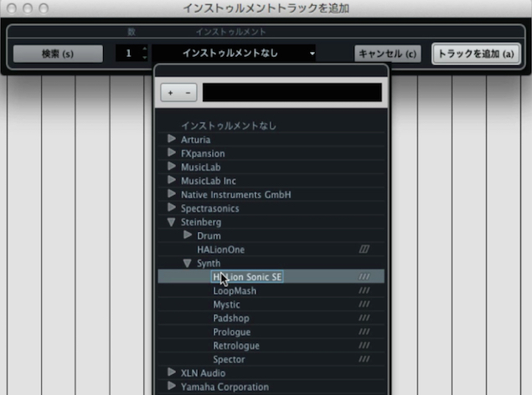Click the VST3 icon beside LoopMash
Viewport: 532px width, 395px height.
point(364,290)
